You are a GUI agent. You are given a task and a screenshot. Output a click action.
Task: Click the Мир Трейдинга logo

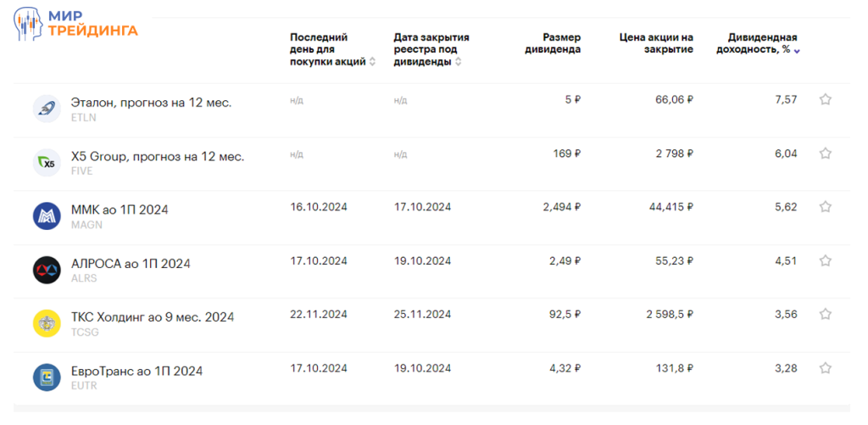(75, 23)
